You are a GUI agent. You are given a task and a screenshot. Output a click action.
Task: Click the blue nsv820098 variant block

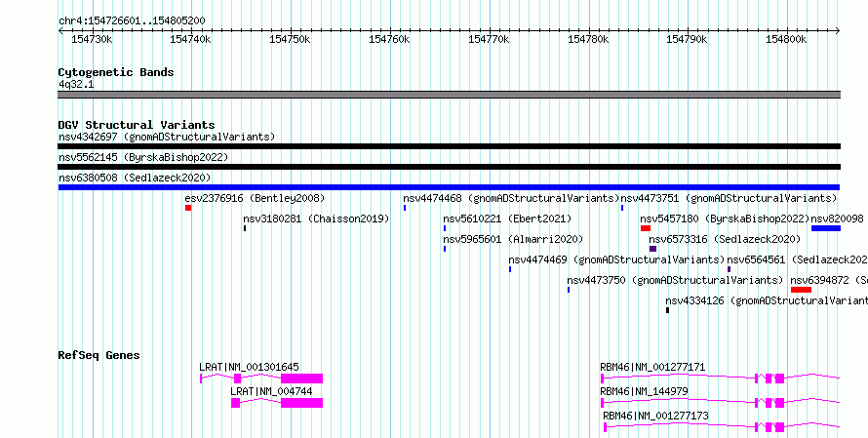click(826, 228)
